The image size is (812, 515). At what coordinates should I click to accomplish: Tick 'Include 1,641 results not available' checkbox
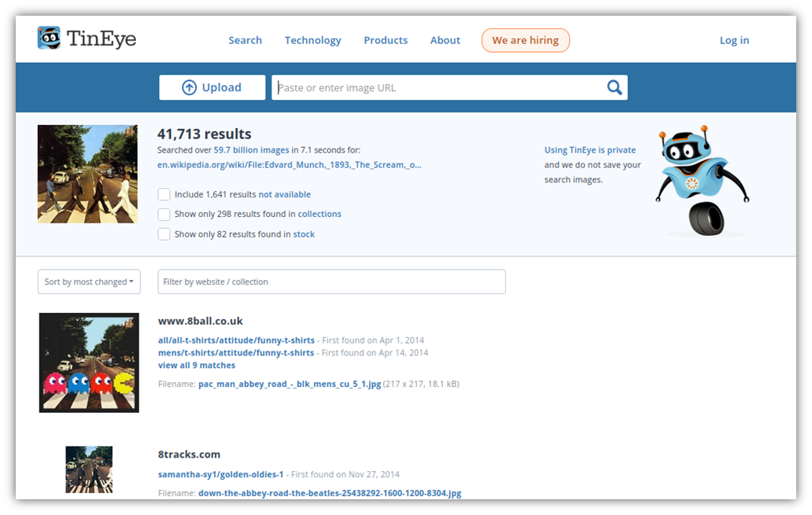click(164, 194)
